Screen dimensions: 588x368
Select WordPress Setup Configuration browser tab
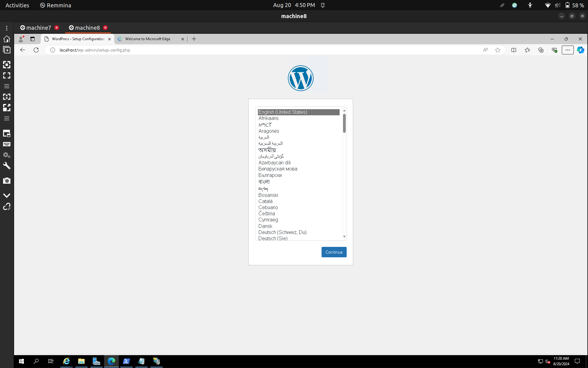[x=78, y=39]
